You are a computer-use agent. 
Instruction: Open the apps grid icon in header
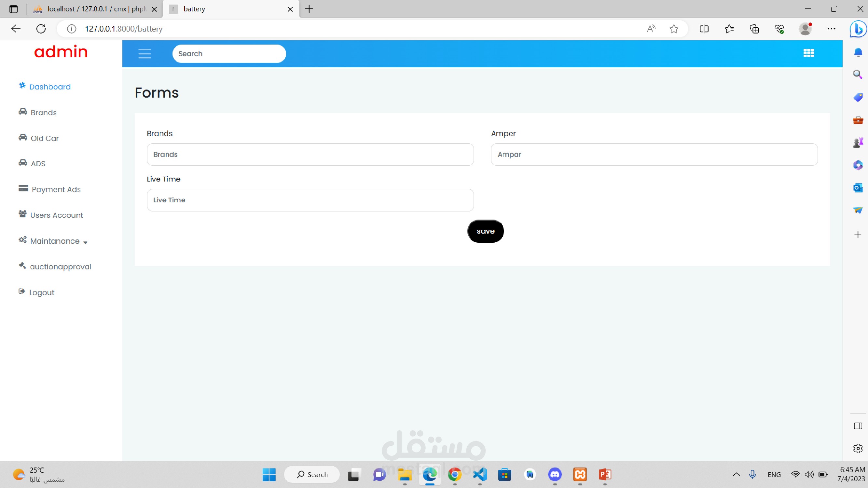point(808,53)
